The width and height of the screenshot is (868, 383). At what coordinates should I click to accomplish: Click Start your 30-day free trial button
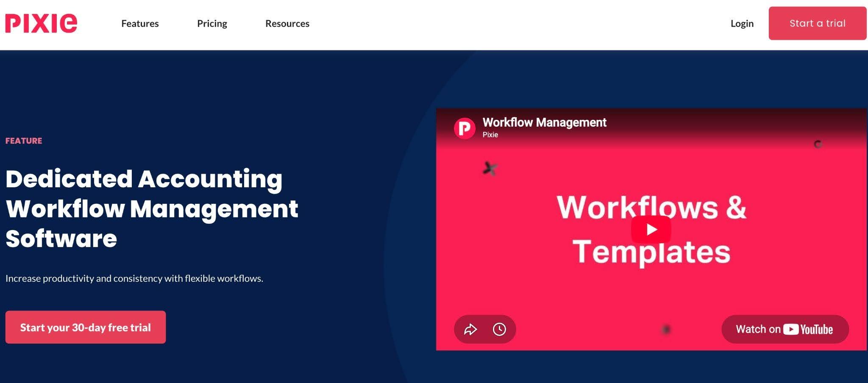tap(86, 327)
